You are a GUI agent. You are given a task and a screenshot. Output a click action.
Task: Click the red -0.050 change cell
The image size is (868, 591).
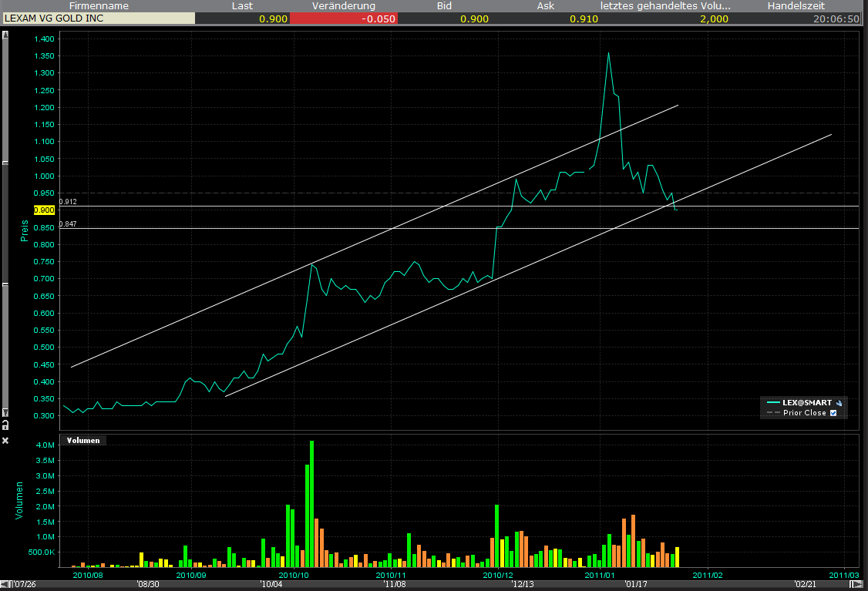344,18
